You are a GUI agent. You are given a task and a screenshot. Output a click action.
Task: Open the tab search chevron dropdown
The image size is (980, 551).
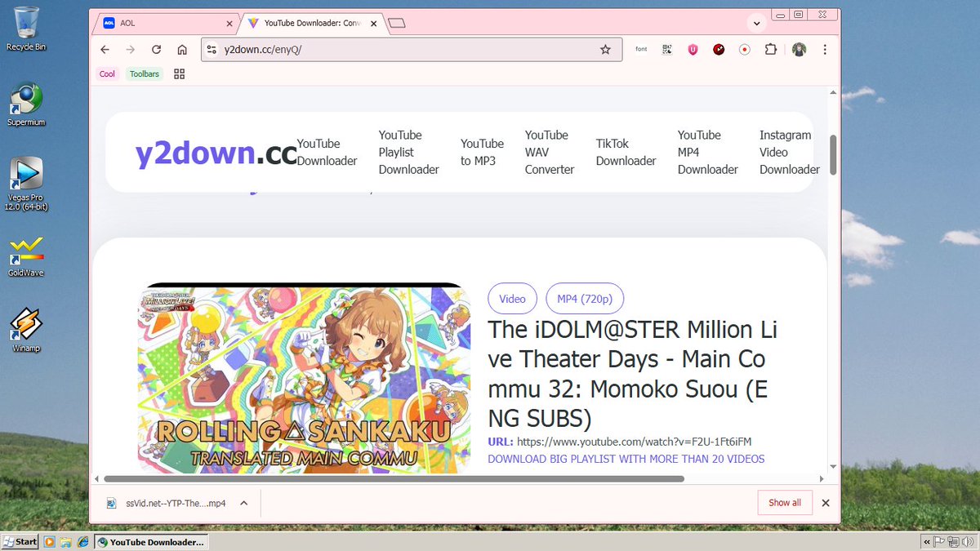point(756,23)
